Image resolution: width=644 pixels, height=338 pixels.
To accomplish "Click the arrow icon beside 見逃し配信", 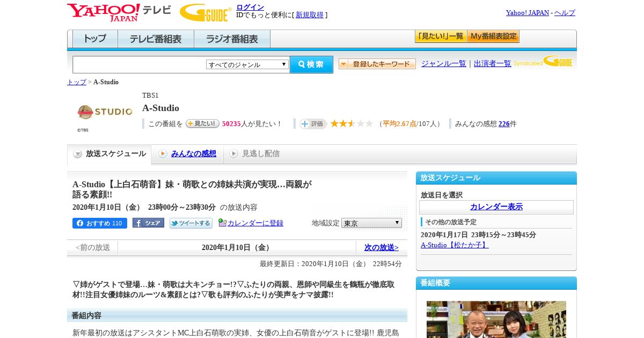I will click(x=233, y=154).
